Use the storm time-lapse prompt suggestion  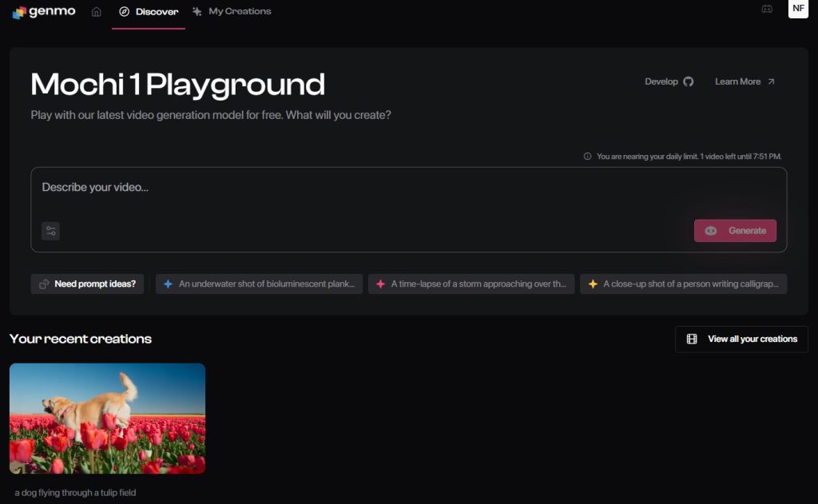[x=471, y=284]
